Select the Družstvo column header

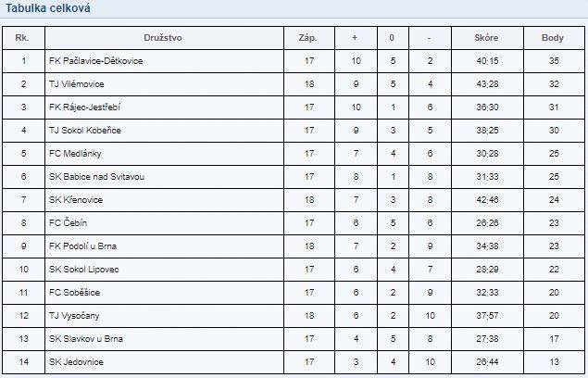[x=163, y=38]
